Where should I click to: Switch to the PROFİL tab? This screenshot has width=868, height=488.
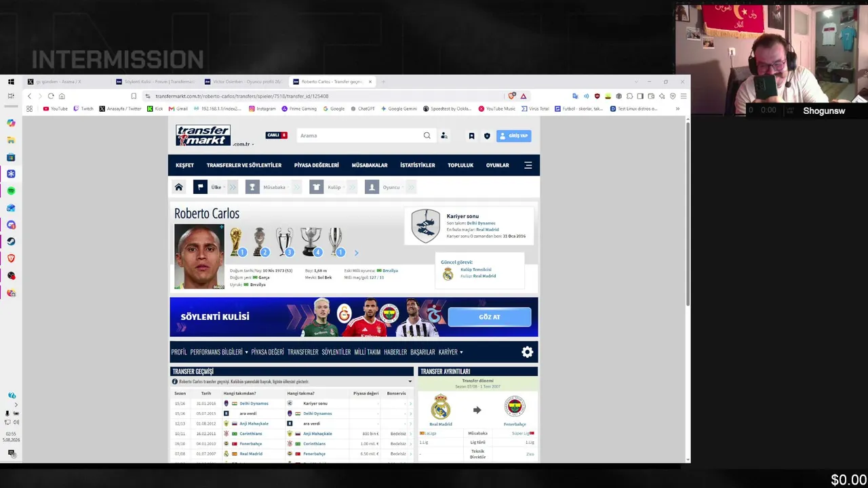click(179, 352)
